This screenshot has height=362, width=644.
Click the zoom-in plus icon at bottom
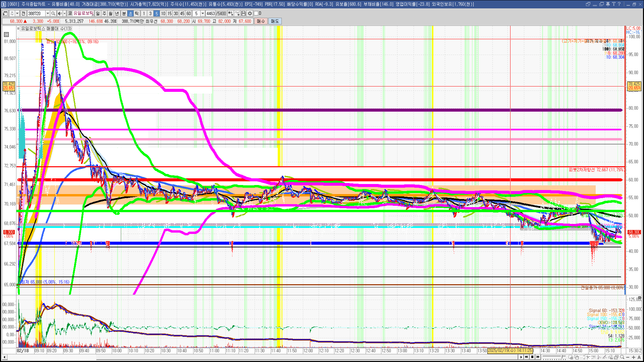point(633,357)
